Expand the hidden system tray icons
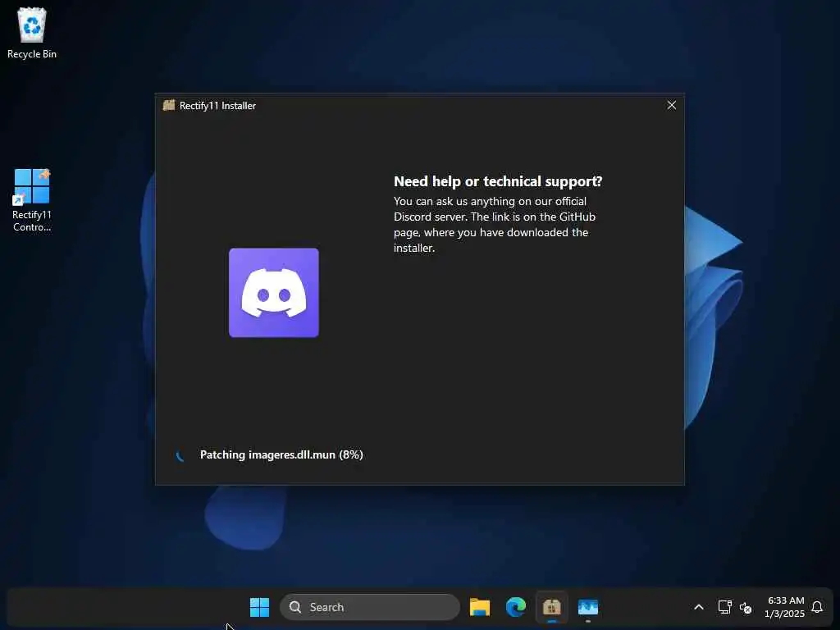This screenshot has width=840, height=630. 699,607
